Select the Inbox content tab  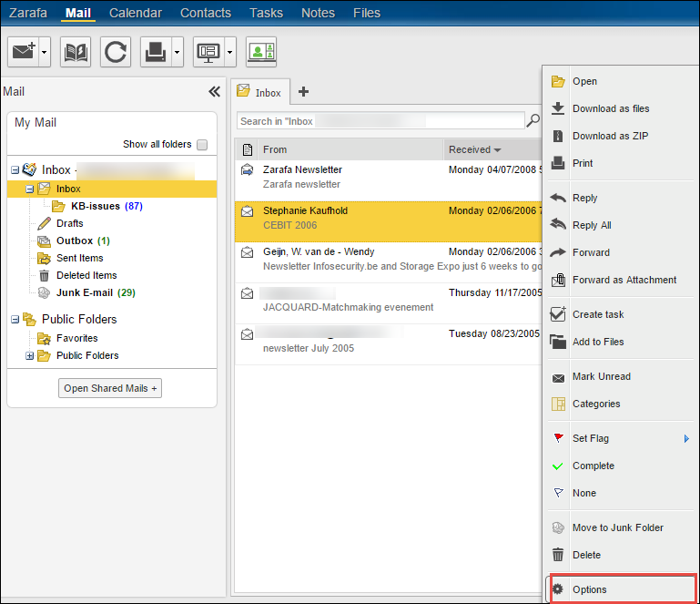[x=260, y=92]
